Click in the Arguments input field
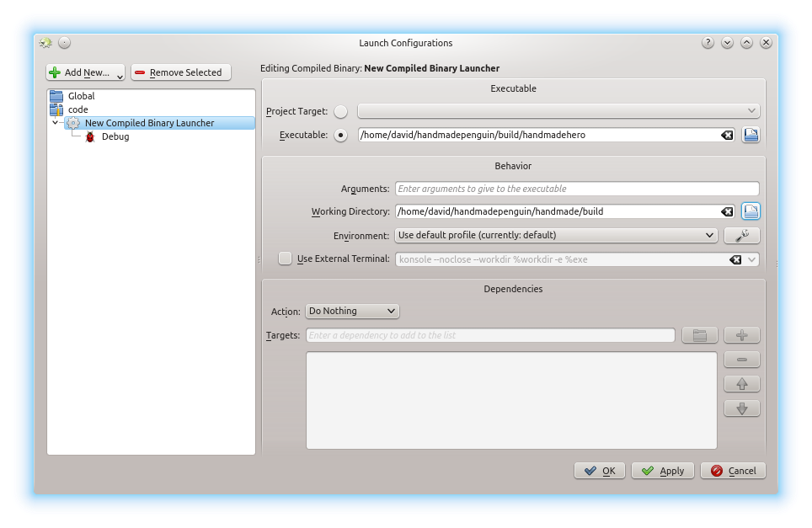The height and width of the screenshot is (528, 812). point(577,189)
